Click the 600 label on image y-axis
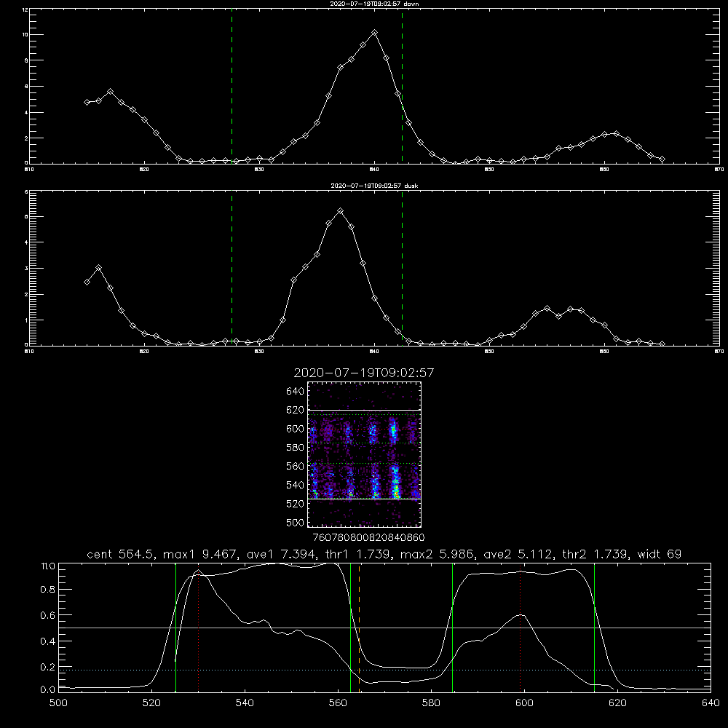 [x=296, y=429]
